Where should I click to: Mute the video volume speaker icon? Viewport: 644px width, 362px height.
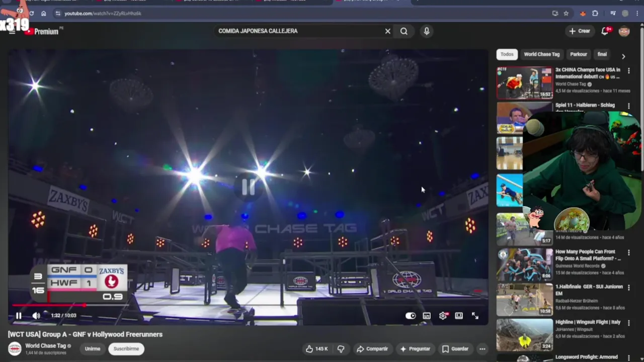coord(36,316)
